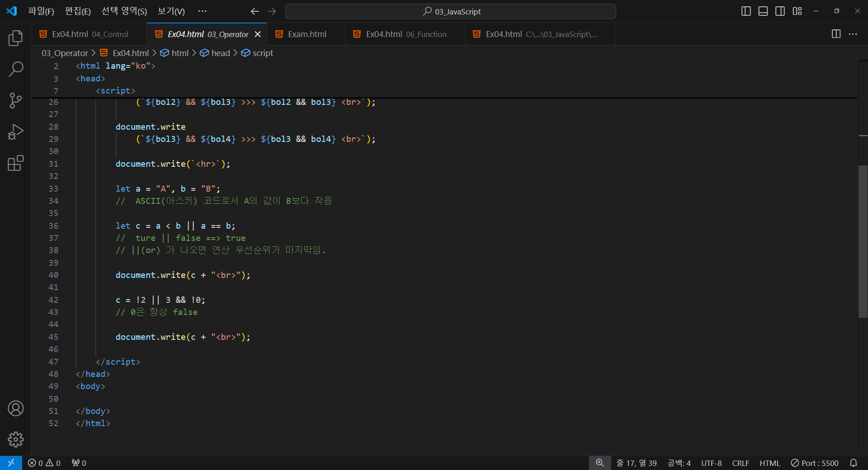Click the 03_JavaScript command center search box
Screen dimensions: 868x470
tap(451, 11)
